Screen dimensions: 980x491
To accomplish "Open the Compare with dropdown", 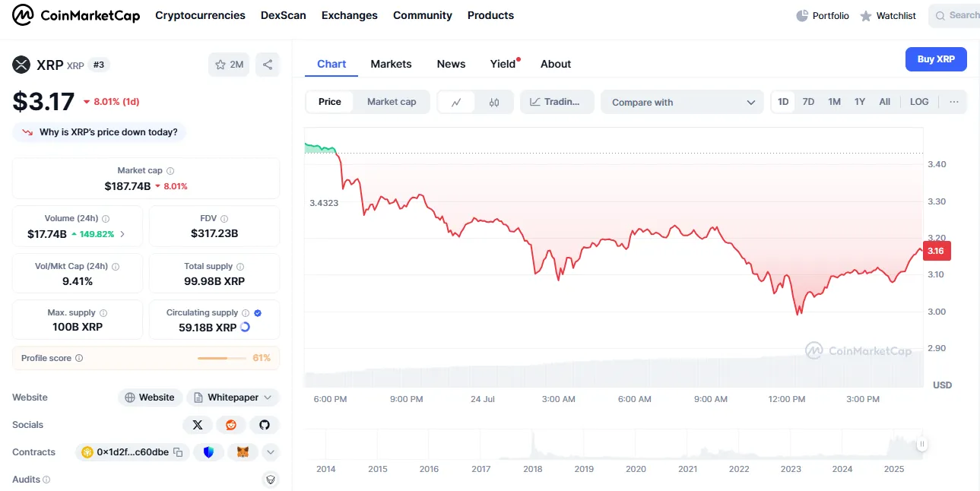I will (x=682, y=102).
